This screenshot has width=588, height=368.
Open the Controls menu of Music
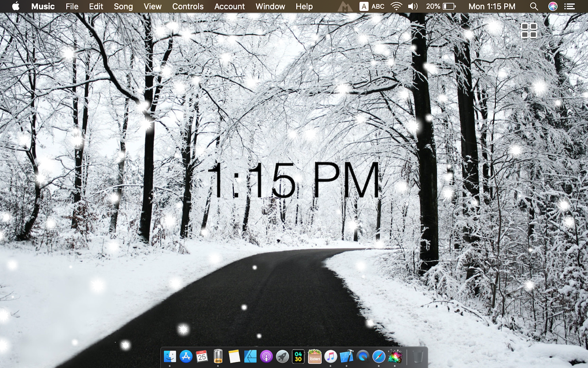coord(187,6)
